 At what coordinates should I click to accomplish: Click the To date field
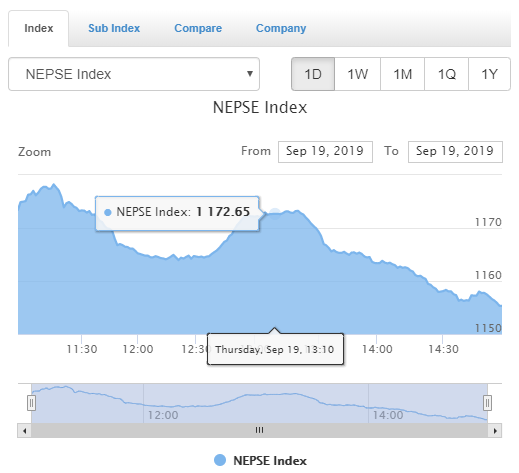[455, 152]
